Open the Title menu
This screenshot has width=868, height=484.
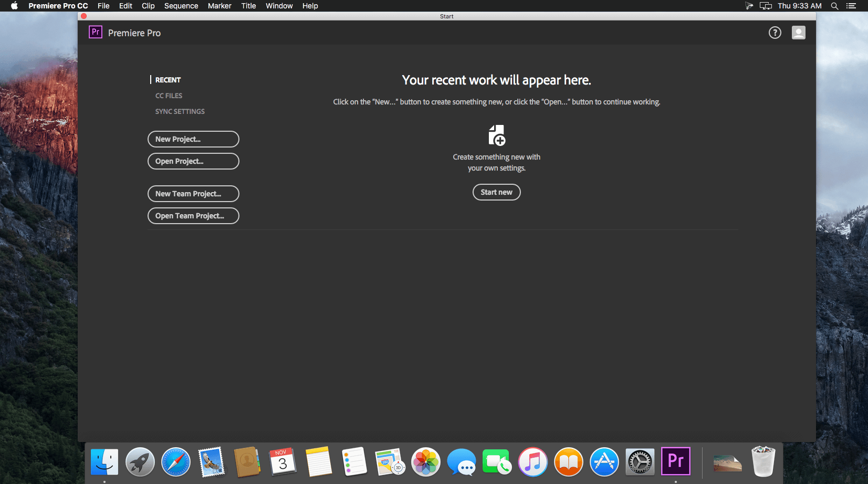pos(248,6)
